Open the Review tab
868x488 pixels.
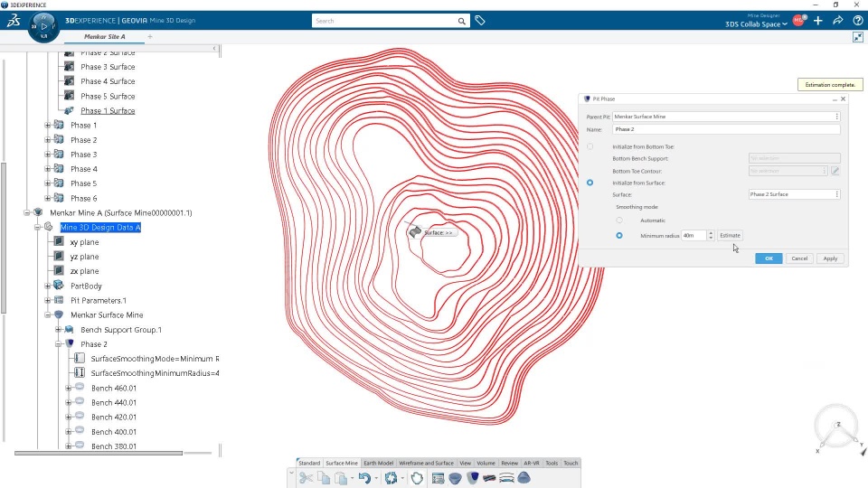tap(509, 463)
